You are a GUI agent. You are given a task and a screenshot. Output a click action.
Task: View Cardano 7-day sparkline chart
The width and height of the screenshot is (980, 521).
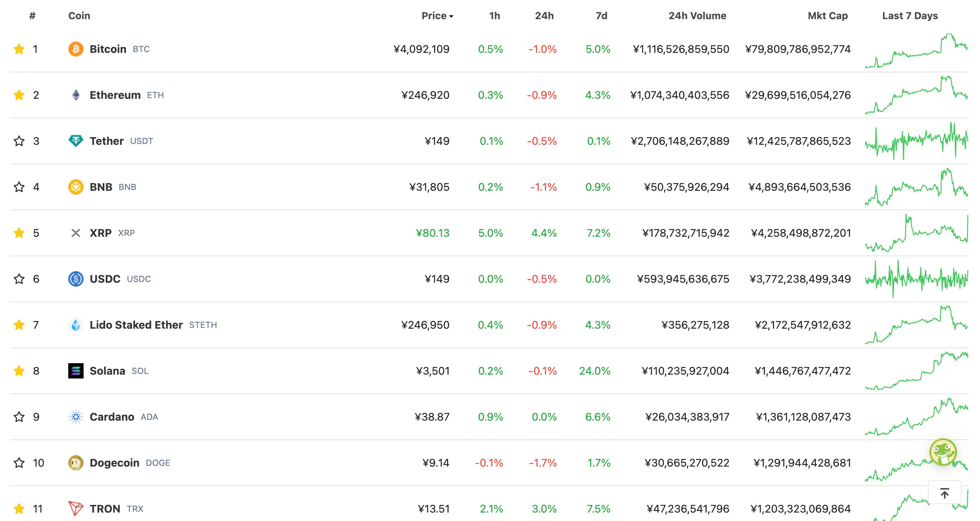(916, 417)
